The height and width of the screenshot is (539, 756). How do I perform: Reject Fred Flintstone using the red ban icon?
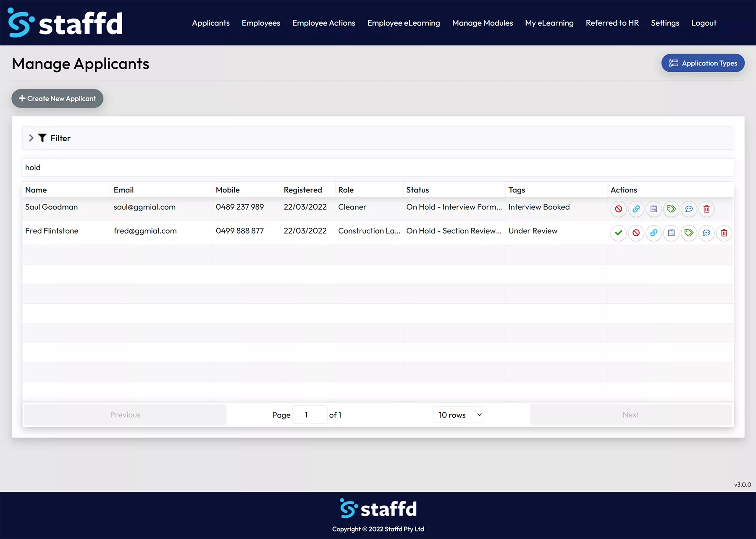pyautogui.click(x=636, y=233)
